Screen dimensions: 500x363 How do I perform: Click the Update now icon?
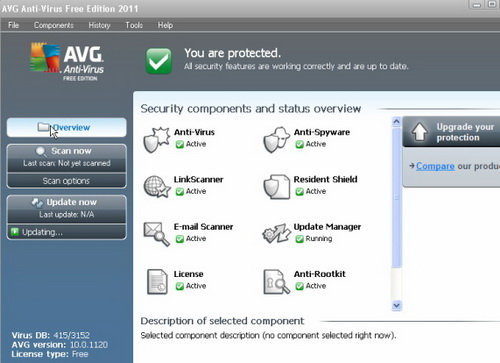click(37, 202)
